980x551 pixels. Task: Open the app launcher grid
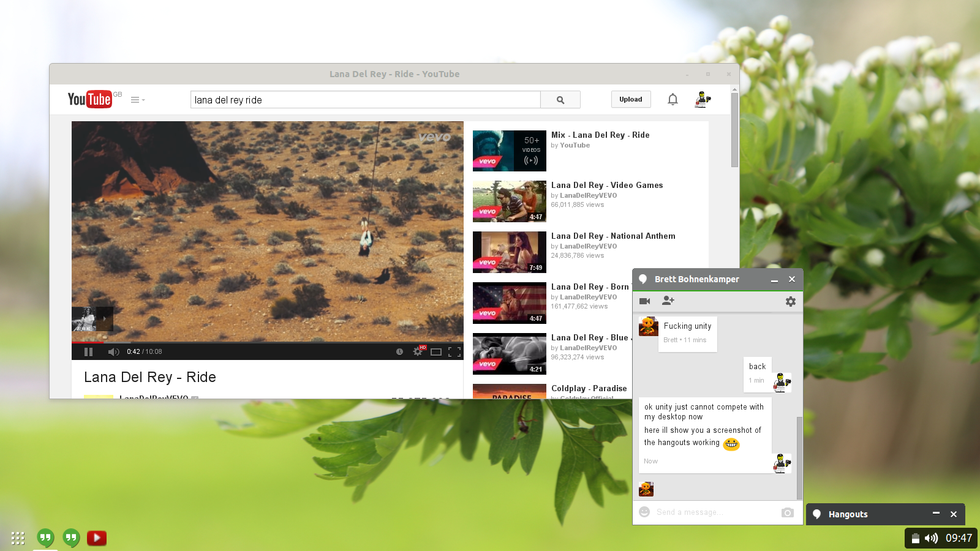(x=18, y=538)
